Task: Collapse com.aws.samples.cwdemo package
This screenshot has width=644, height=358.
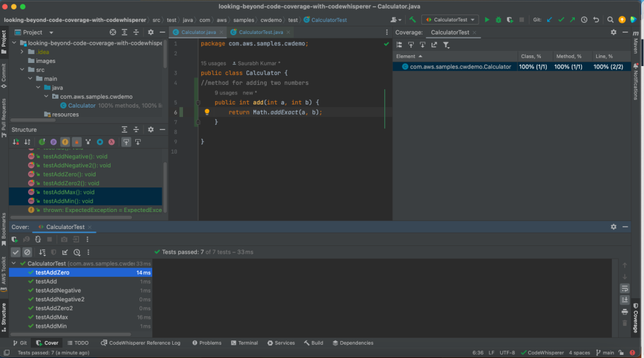Action: (x=46, y=97)
